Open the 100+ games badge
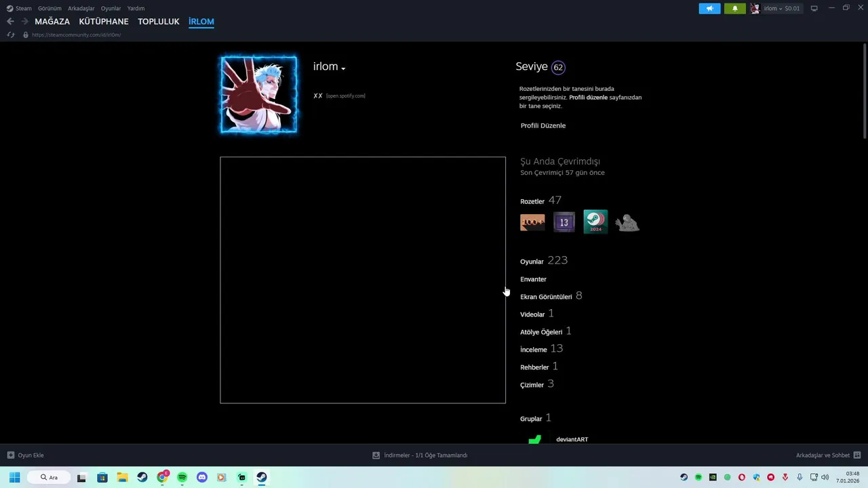 (x=532, y=222)
